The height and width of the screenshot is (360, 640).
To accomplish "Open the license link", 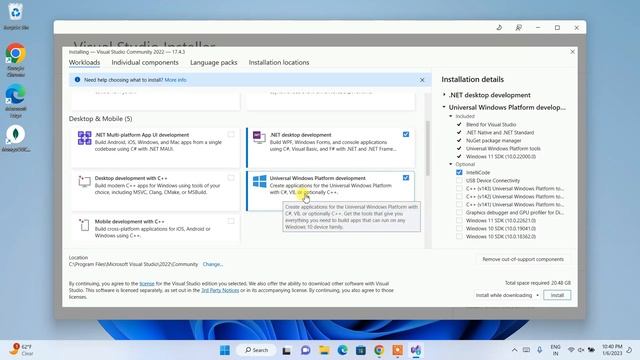I will pos(147,283).
